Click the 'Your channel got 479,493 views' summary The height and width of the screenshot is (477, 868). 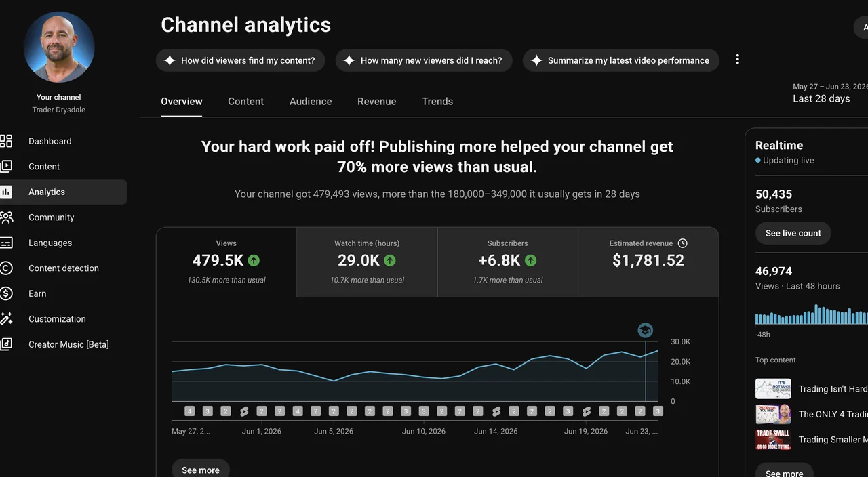pyautogui.click(x=437, y=194)
